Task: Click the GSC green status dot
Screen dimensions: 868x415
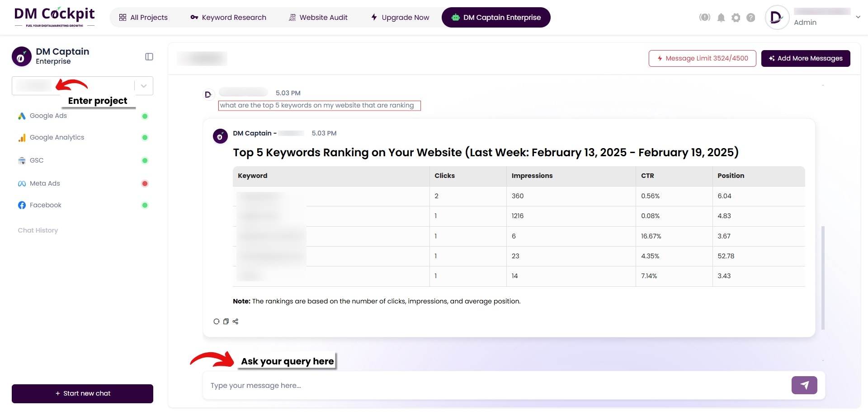Action: tap(145, 160)
